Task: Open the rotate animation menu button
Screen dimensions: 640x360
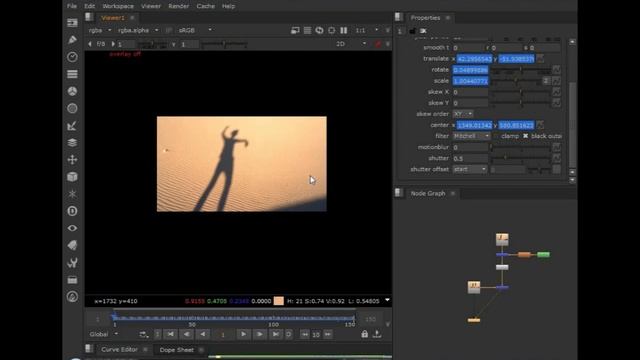Action: point(556,70)
